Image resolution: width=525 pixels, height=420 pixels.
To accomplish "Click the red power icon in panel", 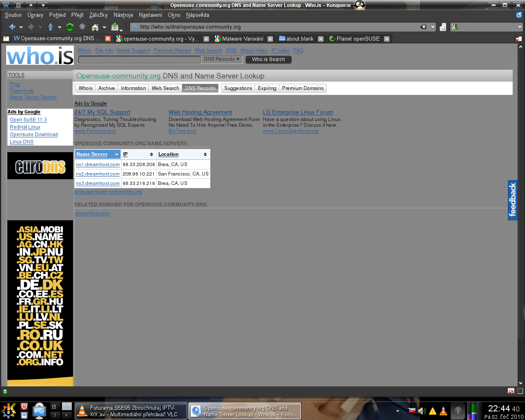I will tap(24, 406).
